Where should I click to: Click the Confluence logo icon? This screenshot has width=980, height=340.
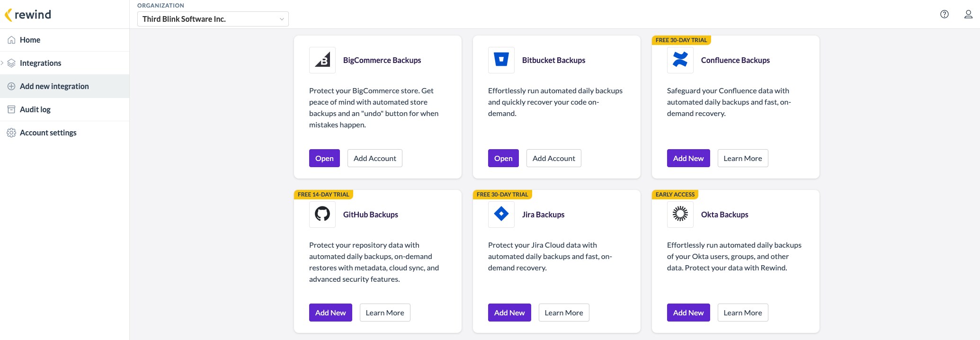680,60
